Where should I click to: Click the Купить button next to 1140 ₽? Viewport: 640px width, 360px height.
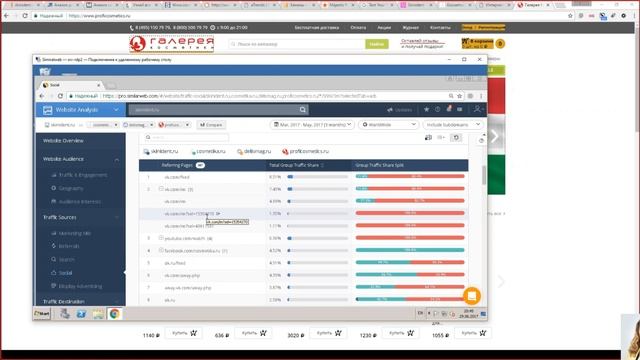pyautogui.click(x=184, y=333)
